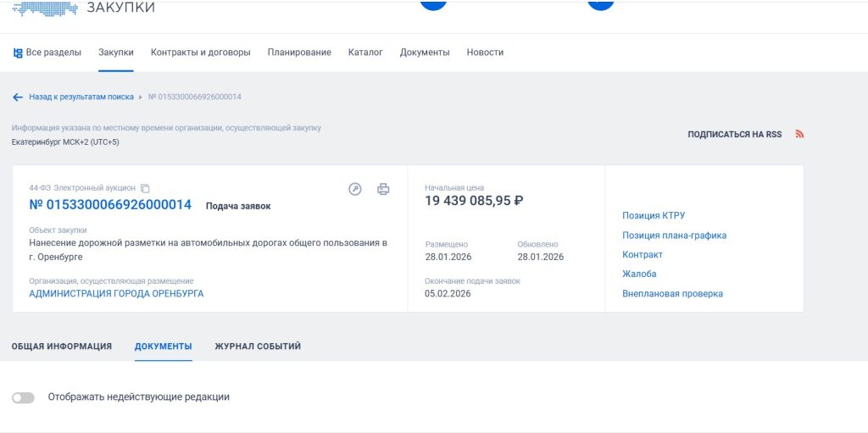
Task: Click the Подача заявок status label
Action: click(x=238, y=207)
